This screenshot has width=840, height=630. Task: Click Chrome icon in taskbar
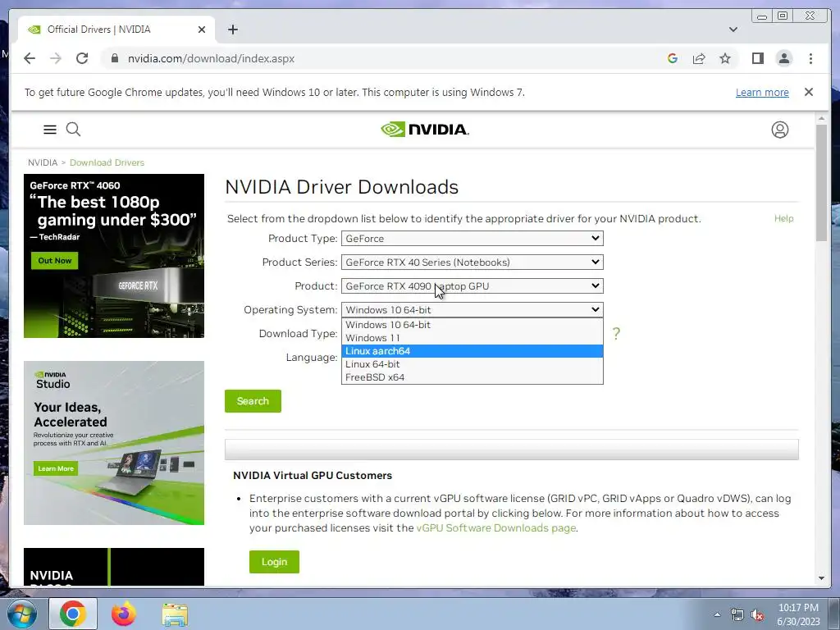pyautogui.click(x=73, y=614)
